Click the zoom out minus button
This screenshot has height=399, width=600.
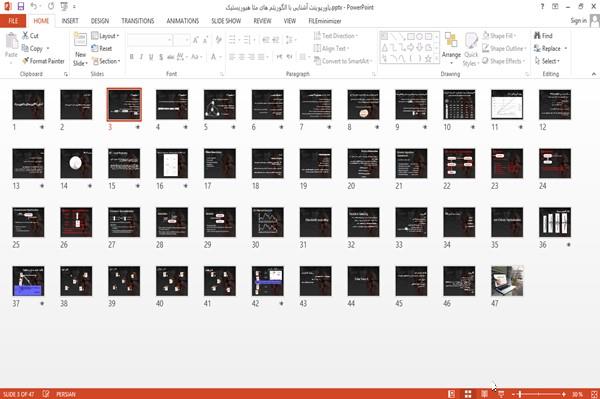[514, 394]
